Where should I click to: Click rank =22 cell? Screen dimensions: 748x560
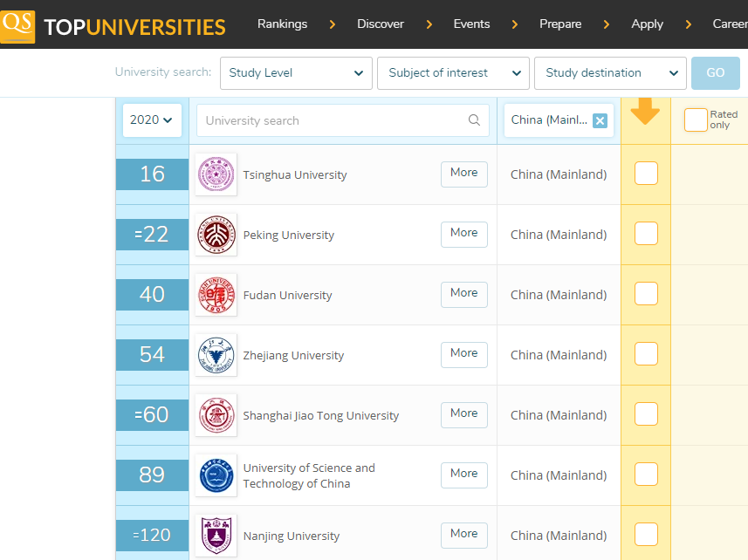click(x=152, y=234)
